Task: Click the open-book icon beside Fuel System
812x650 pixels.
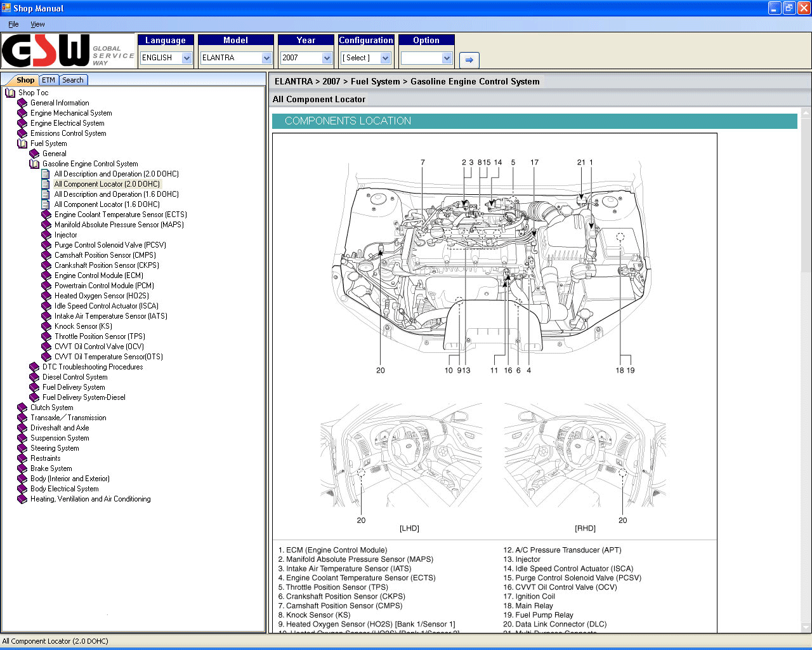Action: click(22, 143)
